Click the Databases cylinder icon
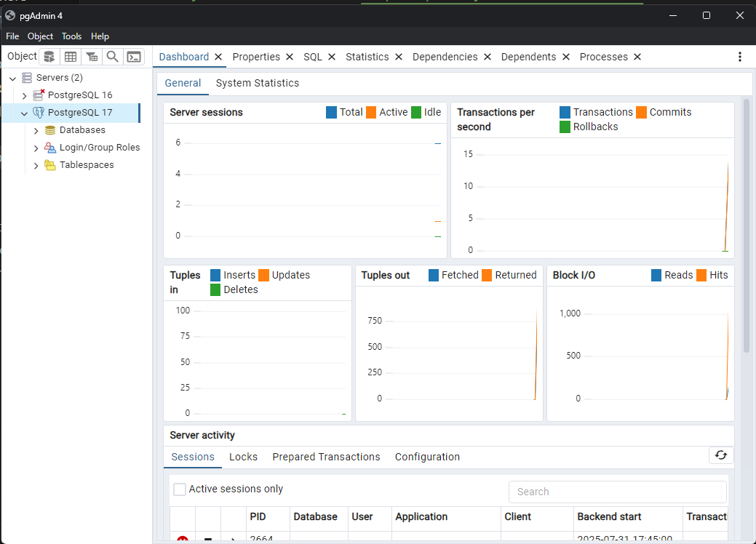The height and width of the screenshot is (544, 756). click(50, 130)
